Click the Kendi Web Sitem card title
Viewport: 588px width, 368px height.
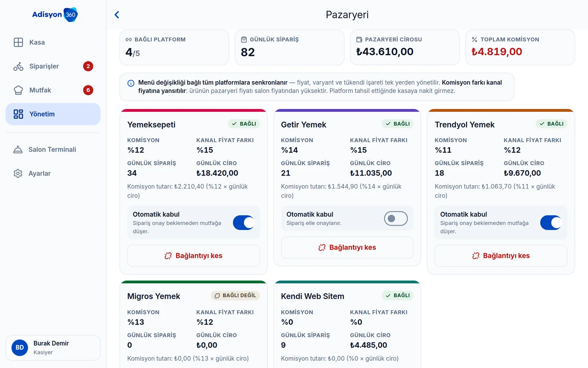pos(313,296)
